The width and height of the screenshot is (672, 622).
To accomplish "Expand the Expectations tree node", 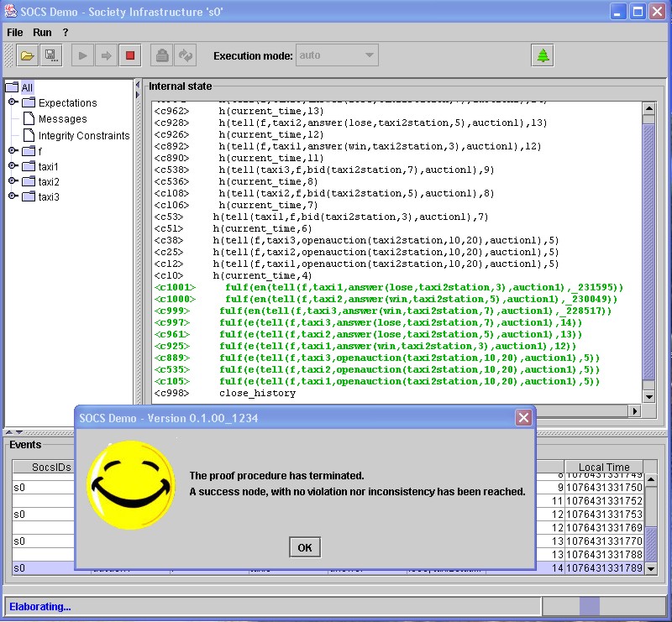I will click(x=13, y=102).
